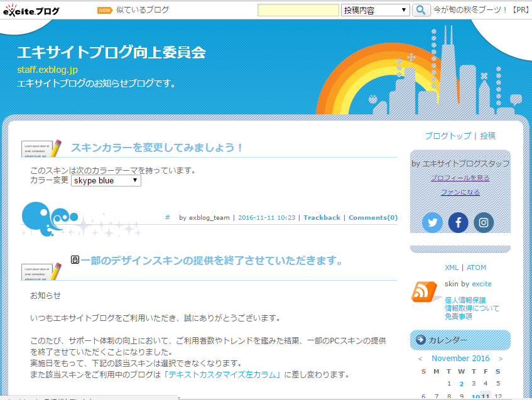Open the 2016-11-11 10:23 timestamp link
Image resolution: width=532 pixels, height=400 pixels.
(267, 217)
